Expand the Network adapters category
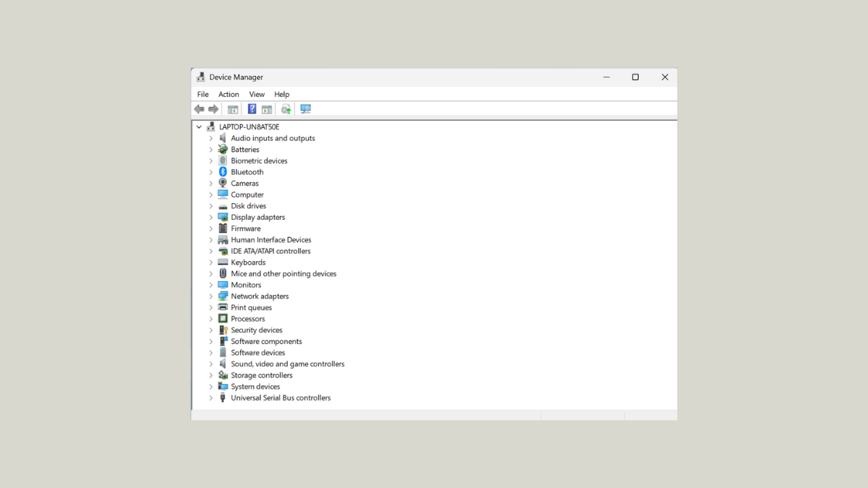This screenshot has width=868, height=488. (210, 296)
